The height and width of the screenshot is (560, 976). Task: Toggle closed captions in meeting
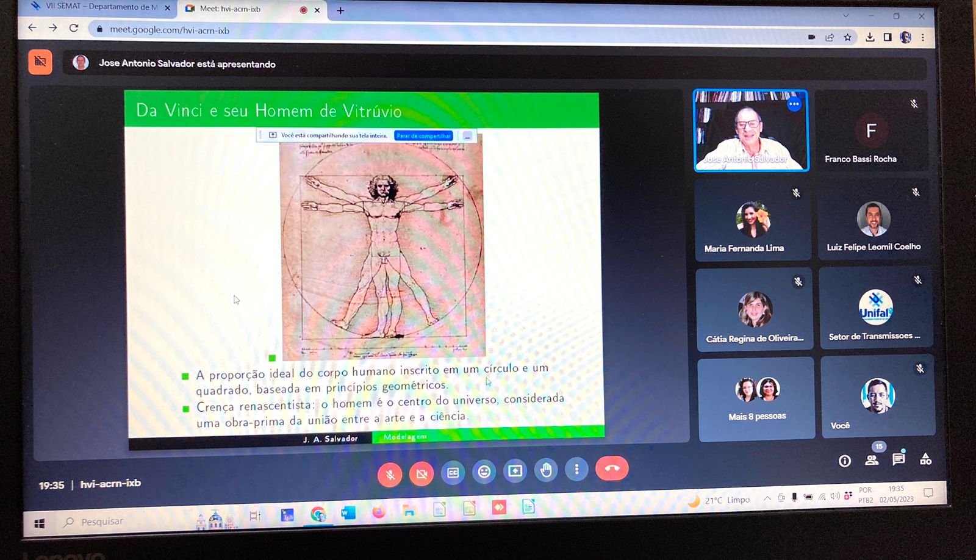click(453, 473)
